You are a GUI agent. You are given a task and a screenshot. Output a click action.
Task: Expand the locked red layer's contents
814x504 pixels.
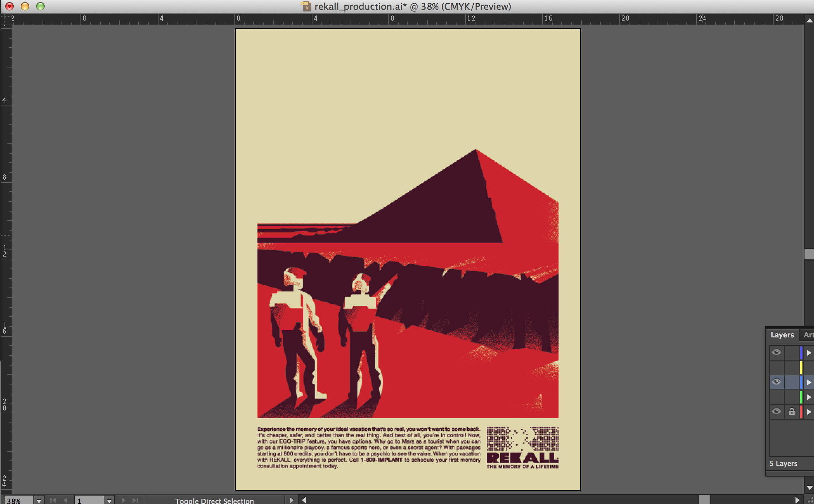point(809,412)
